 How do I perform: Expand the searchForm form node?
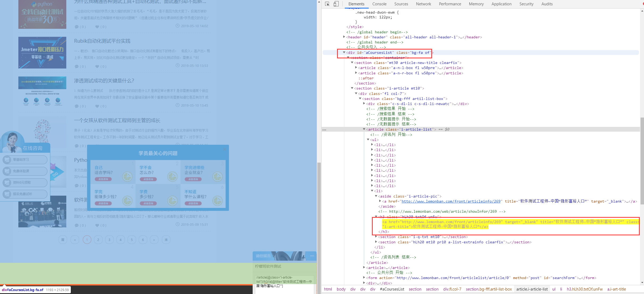364,278
